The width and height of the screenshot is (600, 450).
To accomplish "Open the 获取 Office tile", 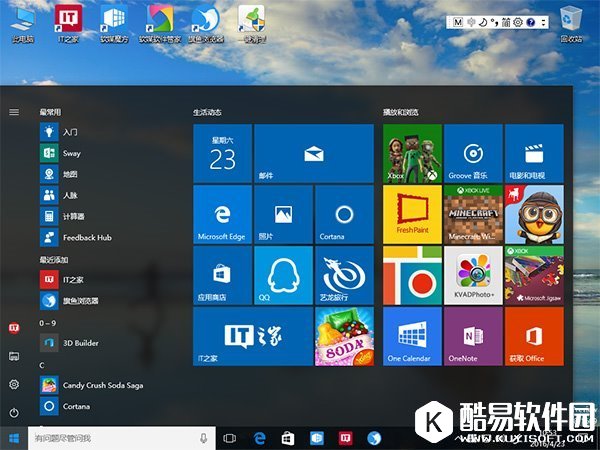I will click(x=534, y=336).
